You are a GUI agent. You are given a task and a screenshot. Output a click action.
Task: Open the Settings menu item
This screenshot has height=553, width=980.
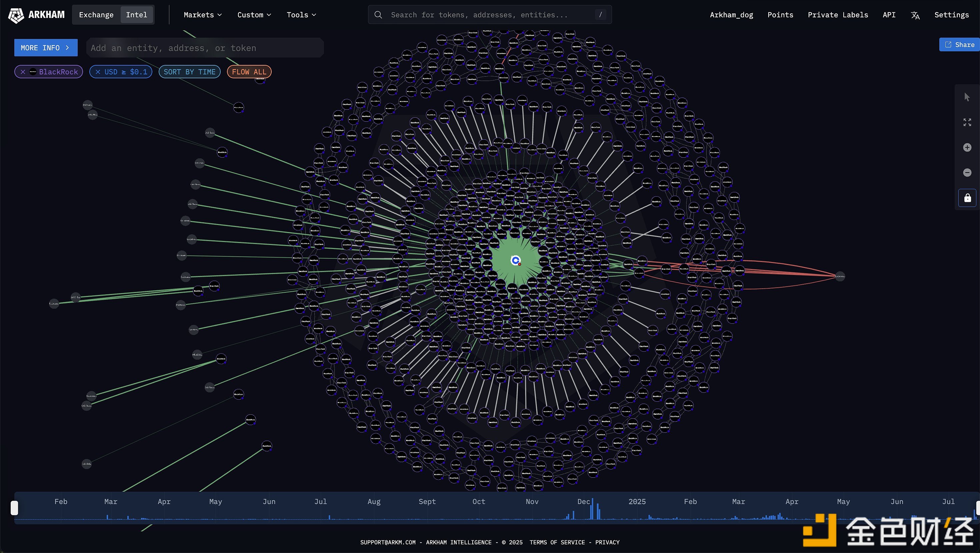tap(951, 15)
